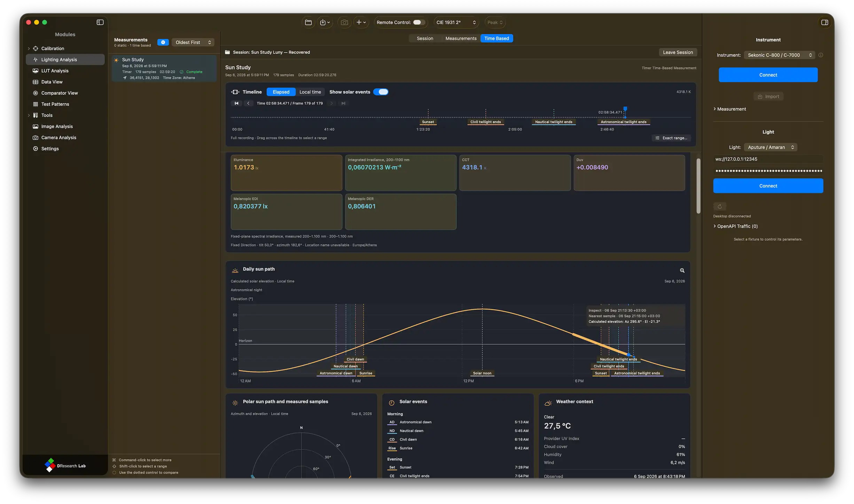Click the blue timeline playhead marker
854x504 pixels.
click(x=625, y=109)
